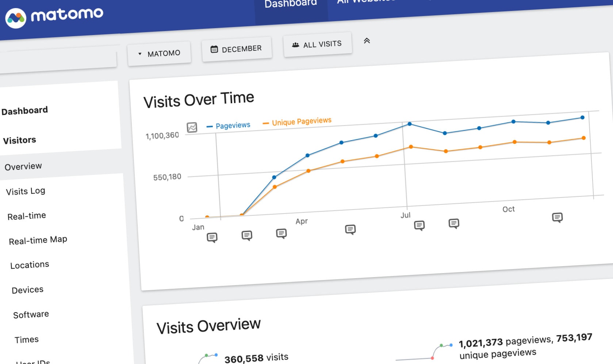The width and height of the screenshot is (613, 364).
Task: Click the 360,558 visits text
Action: click(x=256, y=358)
